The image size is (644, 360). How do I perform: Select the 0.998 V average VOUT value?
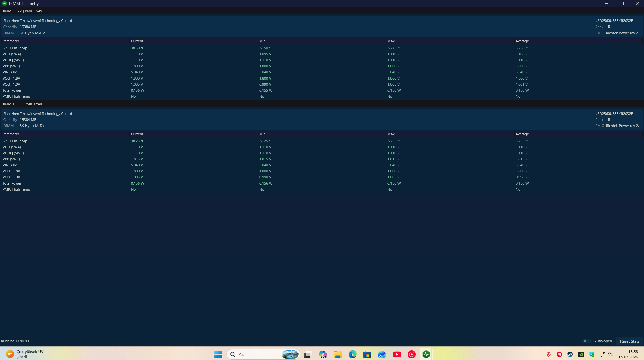tap(522, 177)
